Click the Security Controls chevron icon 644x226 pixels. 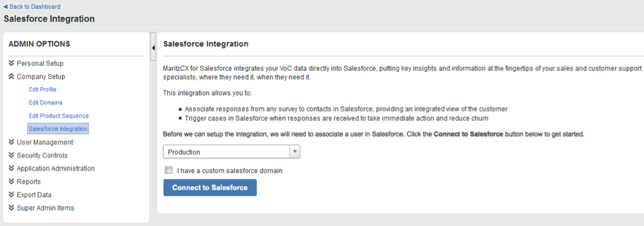12,155
